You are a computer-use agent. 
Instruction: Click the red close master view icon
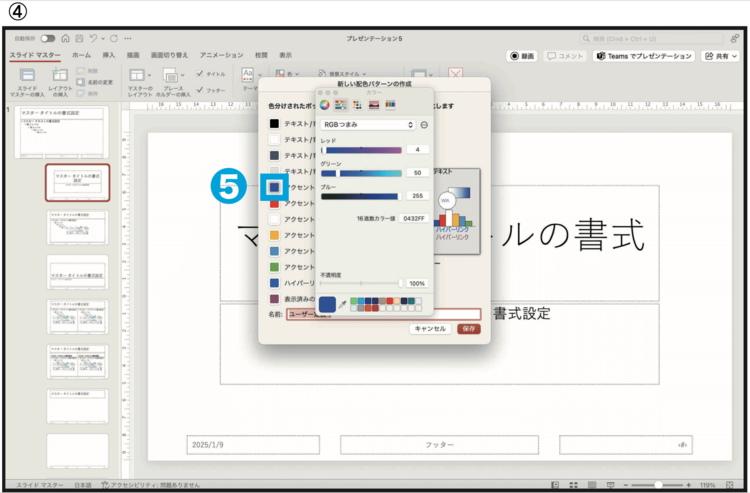455,74
